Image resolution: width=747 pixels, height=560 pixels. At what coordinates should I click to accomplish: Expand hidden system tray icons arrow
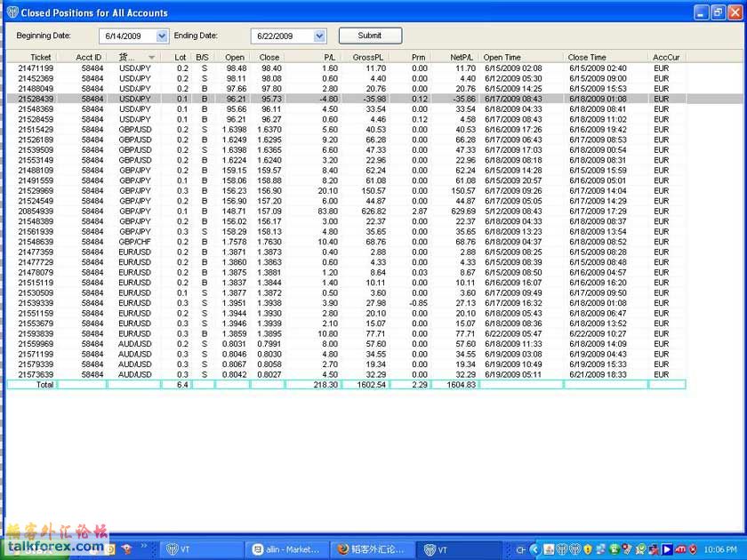(536, 549)
